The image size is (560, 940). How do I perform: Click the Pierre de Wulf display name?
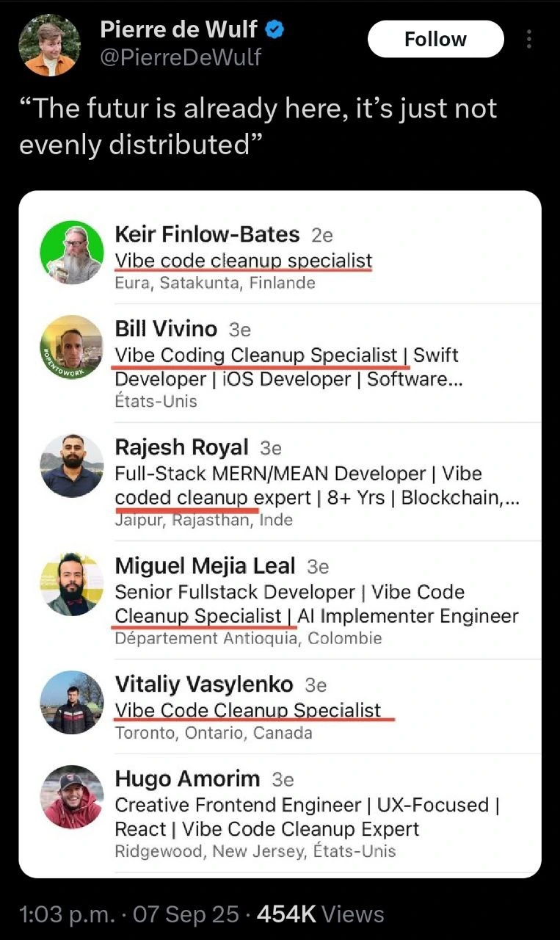[x=178, y=29]
